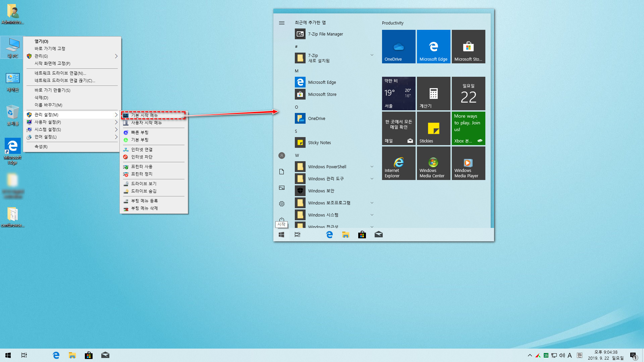Open the Windows Media Player tile

(x=468, y=163)
